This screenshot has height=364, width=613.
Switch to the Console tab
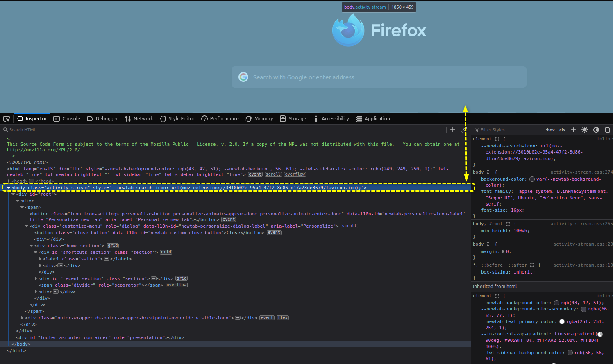(67, 119)
